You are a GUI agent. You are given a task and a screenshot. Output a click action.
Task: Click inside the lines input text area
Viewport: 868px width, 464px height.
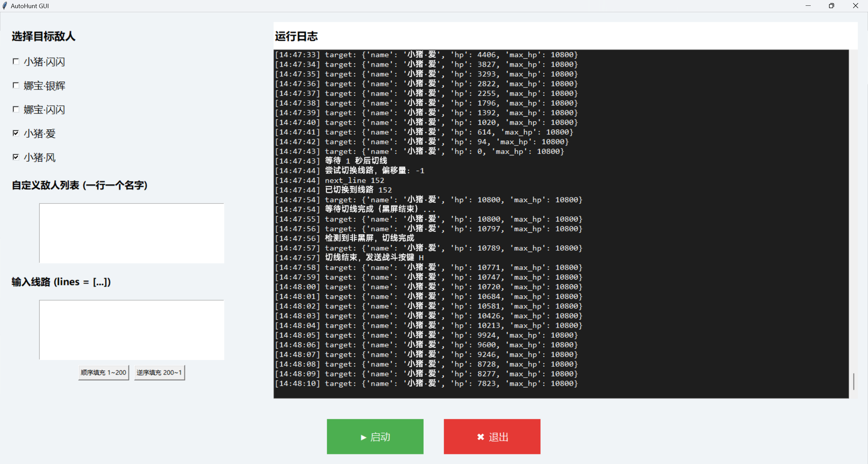click(x=132, y=330)
